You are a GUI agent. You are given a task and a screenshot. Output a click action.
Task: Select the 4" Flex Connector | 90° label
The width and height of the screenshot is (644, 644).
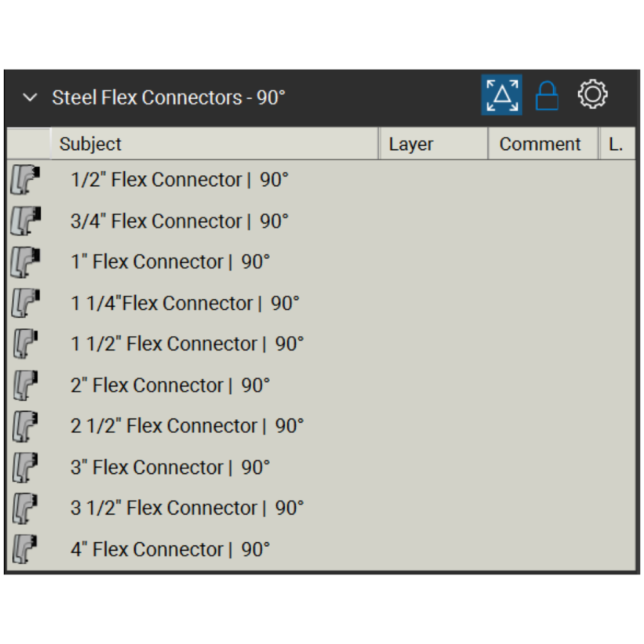pos(170,549)
